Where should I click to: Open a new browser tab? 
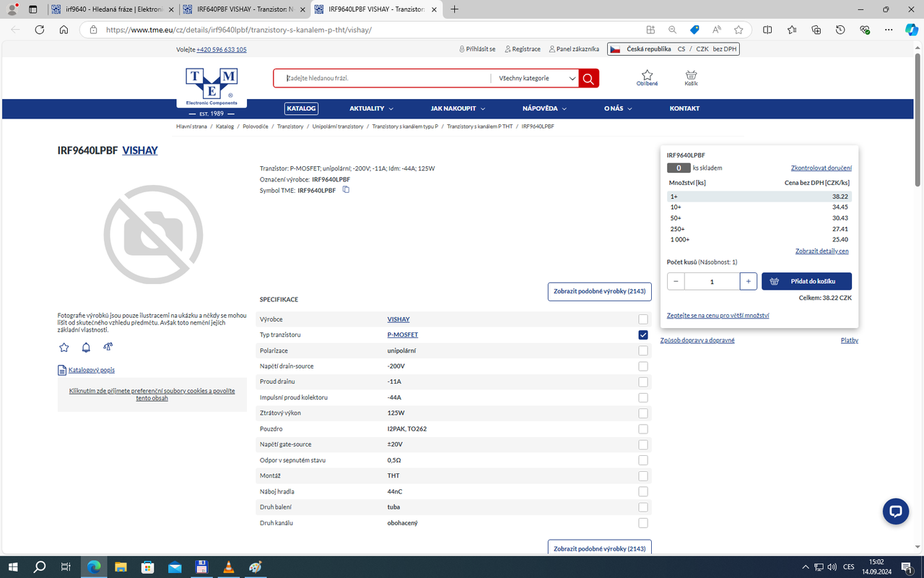pyautogui.click(x=454, y=9)
